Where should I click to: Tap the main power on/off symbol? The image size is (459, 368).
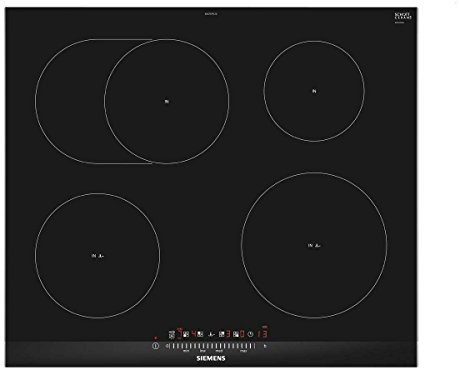point(155,346)
